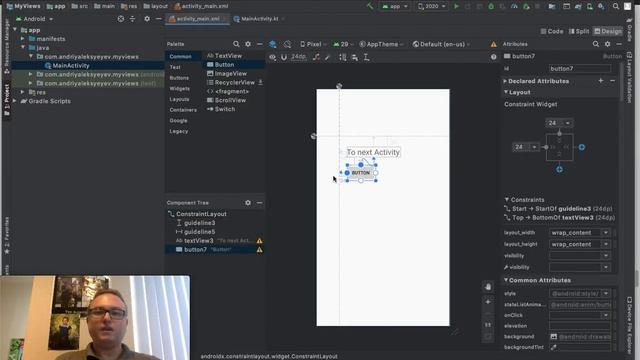Open Attributes panel settings gear
This screenshot has width=640, height=360.
tap(607, 44)
